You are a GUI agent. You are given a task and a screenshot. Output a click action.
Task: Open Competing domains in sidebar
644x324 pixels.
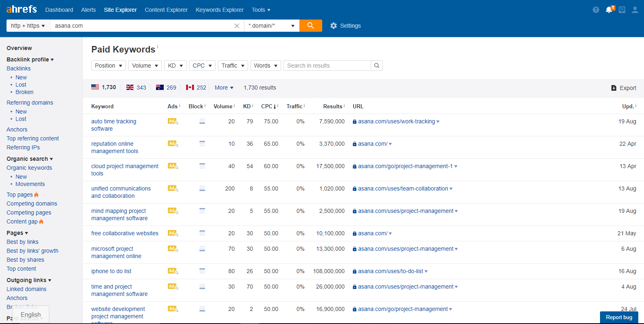click(x=32, y=204)
